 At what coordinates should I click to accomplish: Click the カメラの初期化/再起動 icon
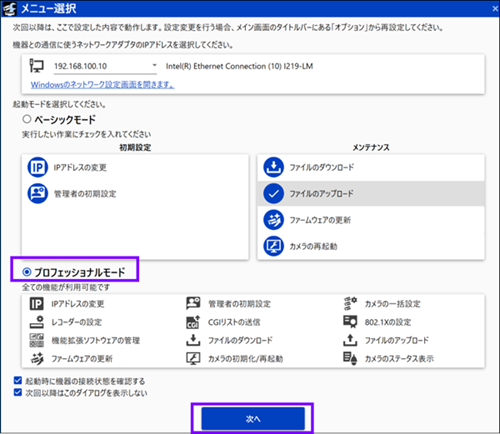click(x=193, y=359)
